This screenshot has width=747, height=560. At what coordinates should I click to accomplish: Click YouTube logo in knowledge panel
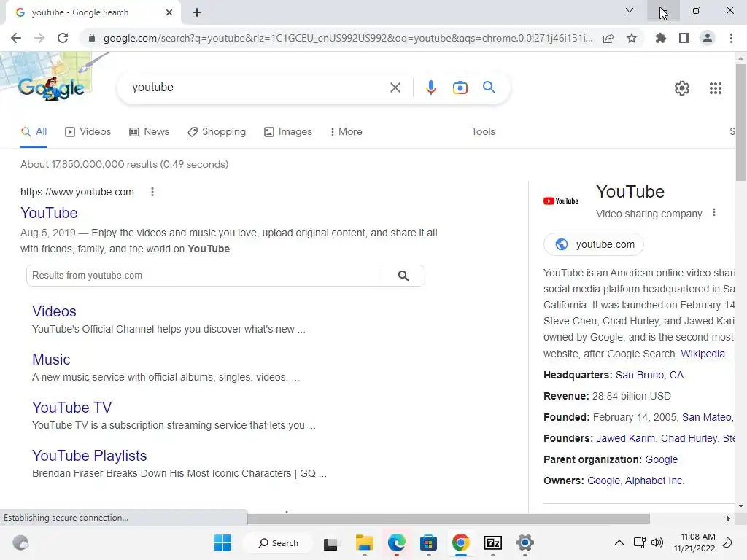pyautogui.click(x=561, y=201)
